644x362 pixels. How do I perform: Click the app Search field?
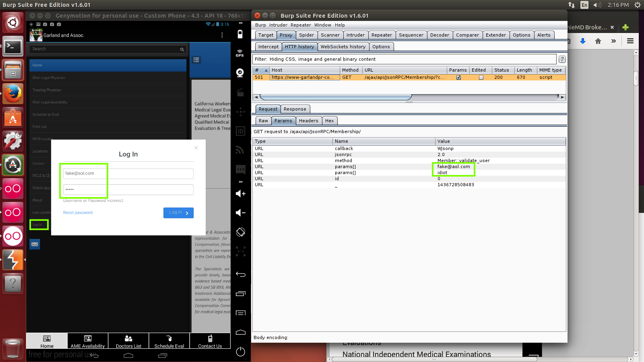pyautogui.click(x=108, y=49)
